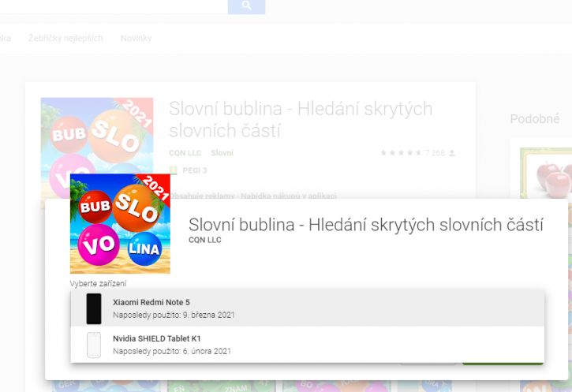Select Xiaomi Redmi Note 5 device

click(x=307, y=308)
